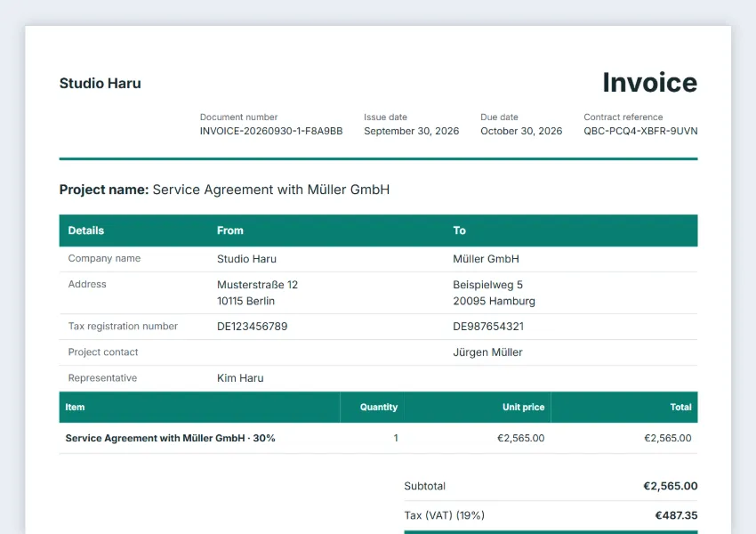Click the Representative row label
This screenshot has height=534, width=756.
tap(102, 378)
